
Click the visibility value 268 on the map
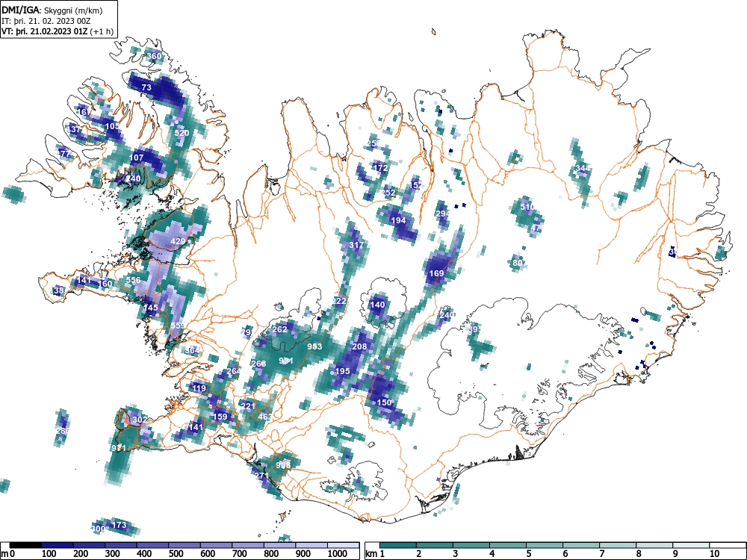pos(258,364)
